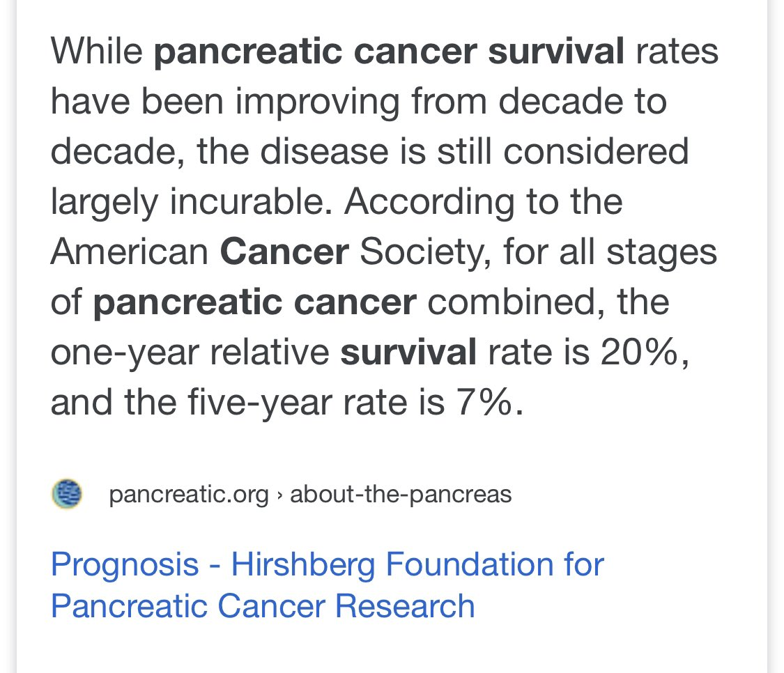Select the about-the-pancreas breadcrumb path
Screen dimensions: 784x673
pos(401,494)
